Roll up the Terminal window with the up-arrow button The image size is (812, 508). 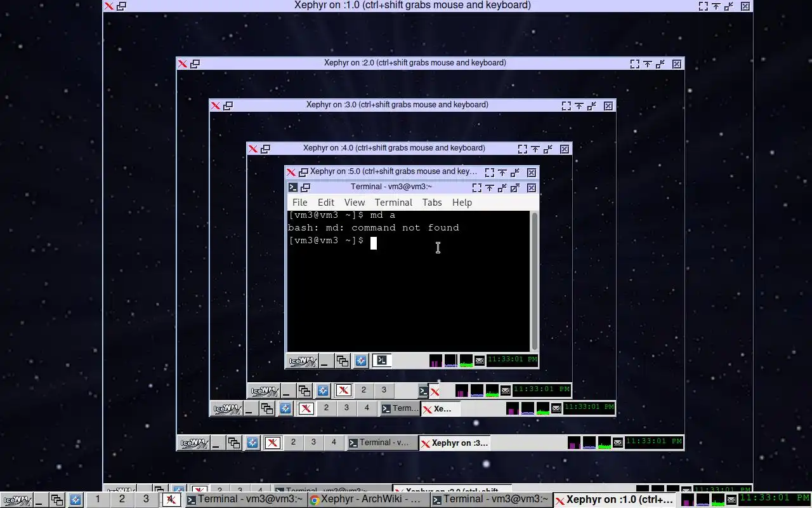point(490,187)
